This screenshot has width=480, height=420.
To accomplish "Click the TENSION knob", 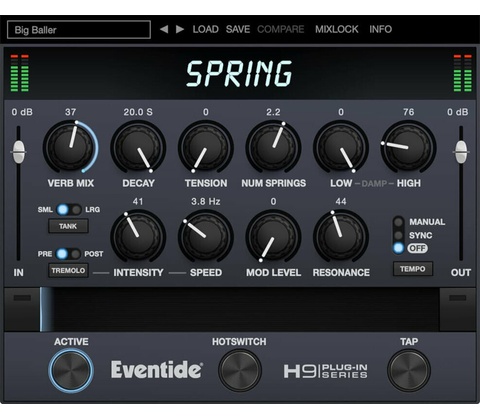I will 206,147.
